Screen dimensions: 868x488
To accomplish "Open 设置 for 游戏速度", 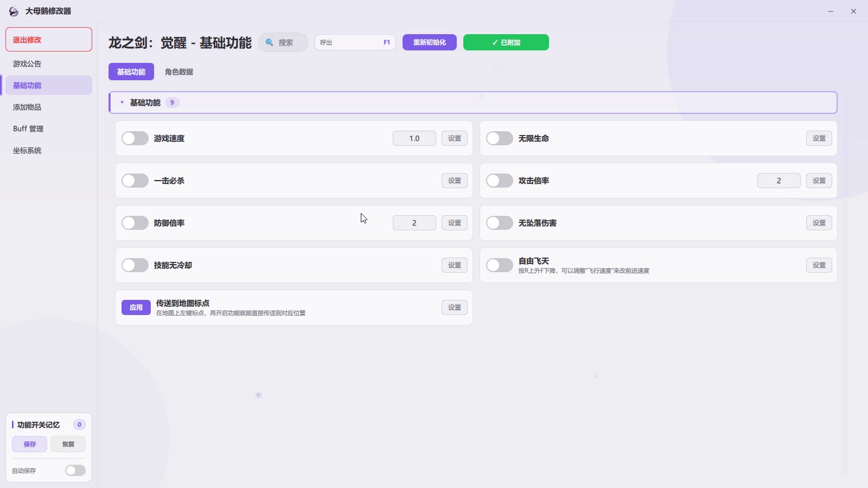I will [x=455, y=138].
